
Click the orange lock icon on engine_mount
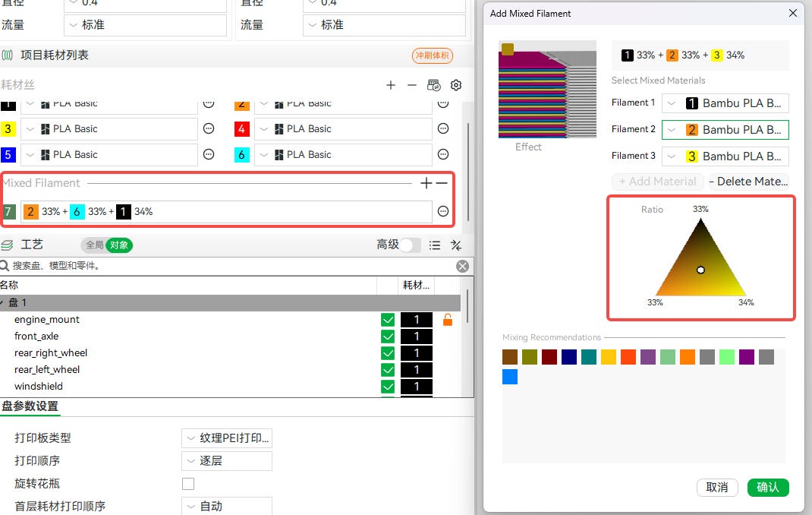click(x=448, y=320)
